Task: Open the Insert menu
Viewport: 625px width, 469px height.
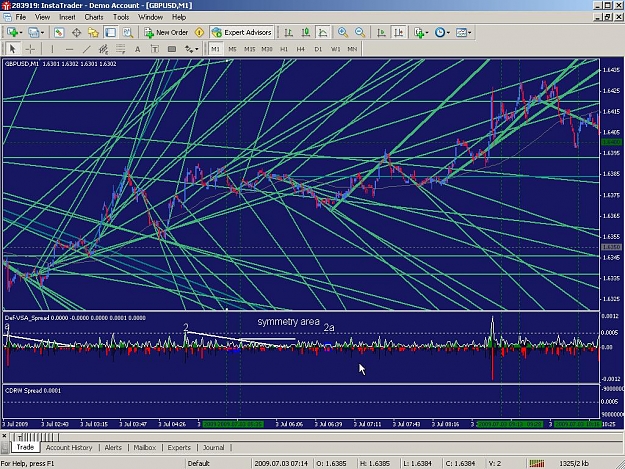Action: pyautogui.click(x=67, y=17)
